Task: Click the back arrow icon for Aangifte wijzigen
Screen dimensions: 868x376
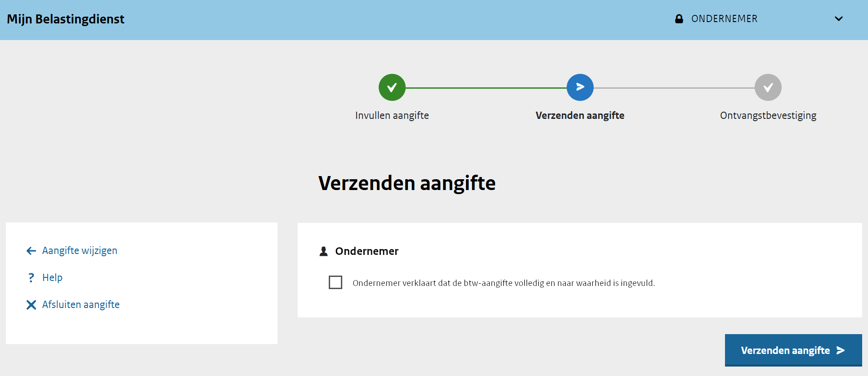Action: click(x=31, y=251)
